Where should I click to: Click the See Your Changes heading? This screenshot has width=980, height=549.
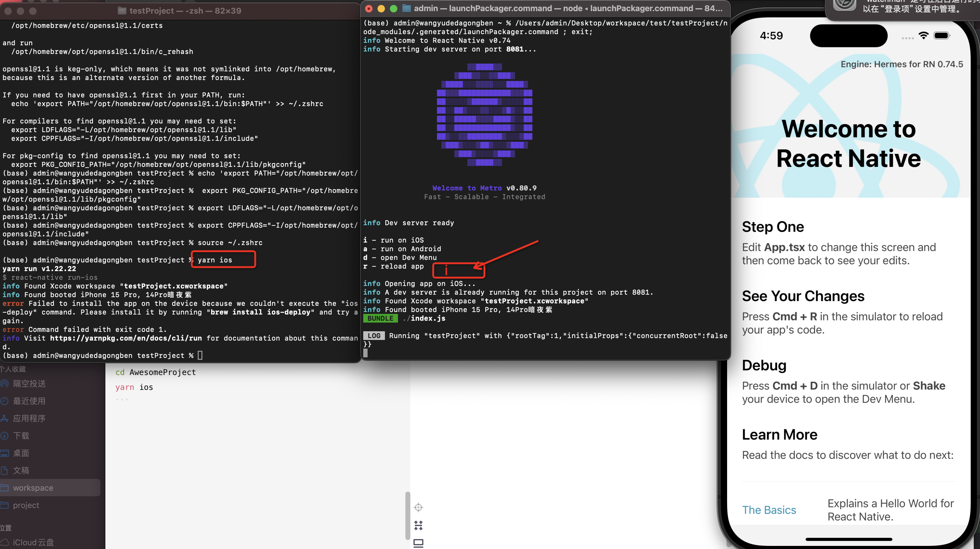pos(803,296)
